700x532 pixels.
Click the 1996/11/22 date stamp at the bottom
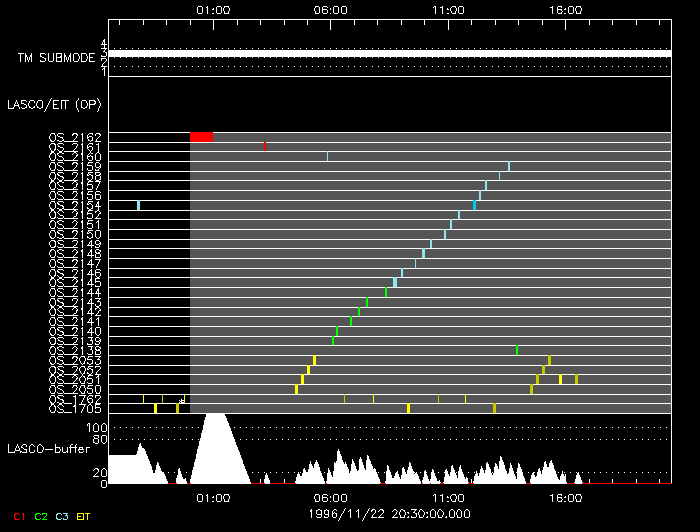[x=390, y=513]
